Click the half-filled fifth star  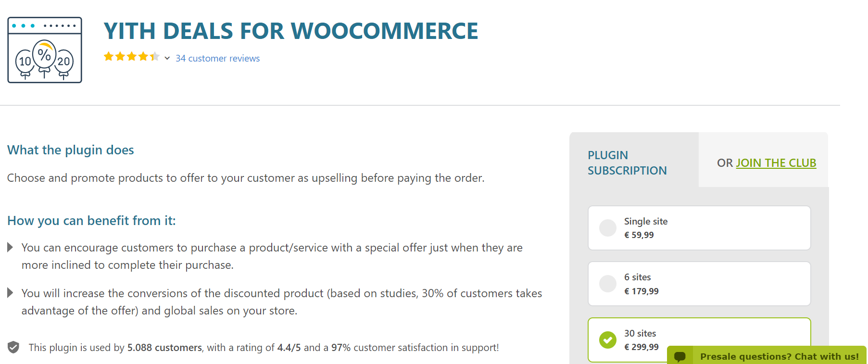coord(154,57)
